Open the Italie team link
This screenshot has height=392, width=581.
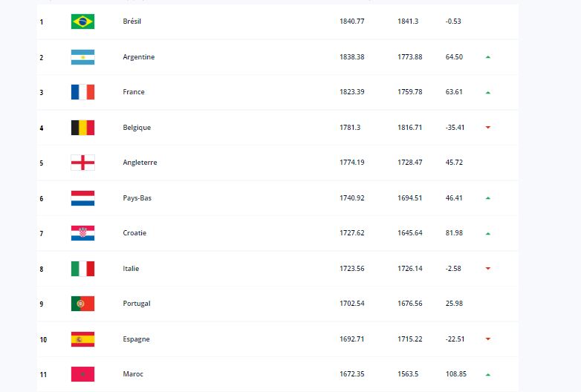(131, 268)
